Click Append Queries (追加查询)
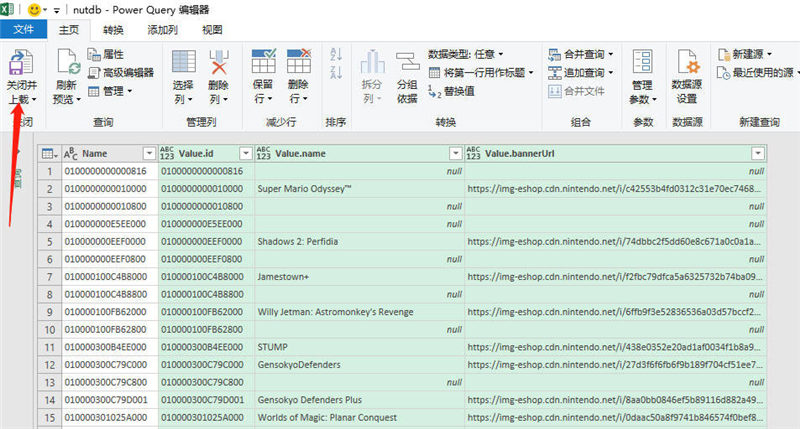 [x=581, y=72]
